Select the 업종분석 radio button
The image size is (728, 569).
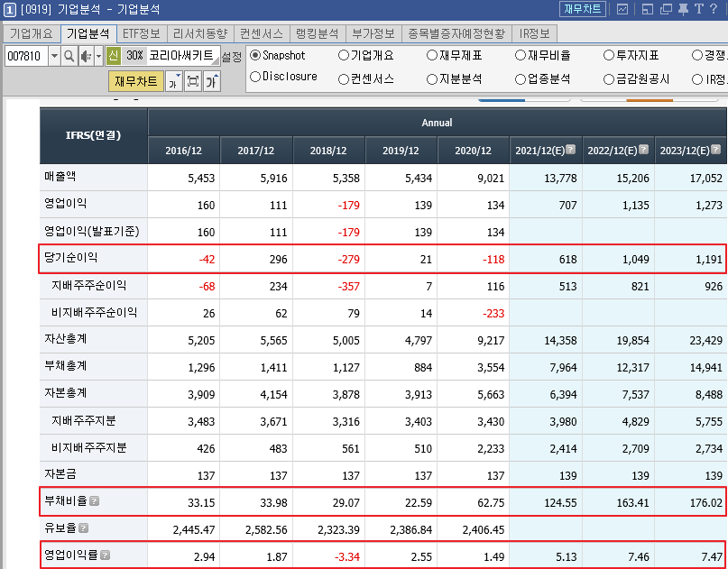click(521, 79)
